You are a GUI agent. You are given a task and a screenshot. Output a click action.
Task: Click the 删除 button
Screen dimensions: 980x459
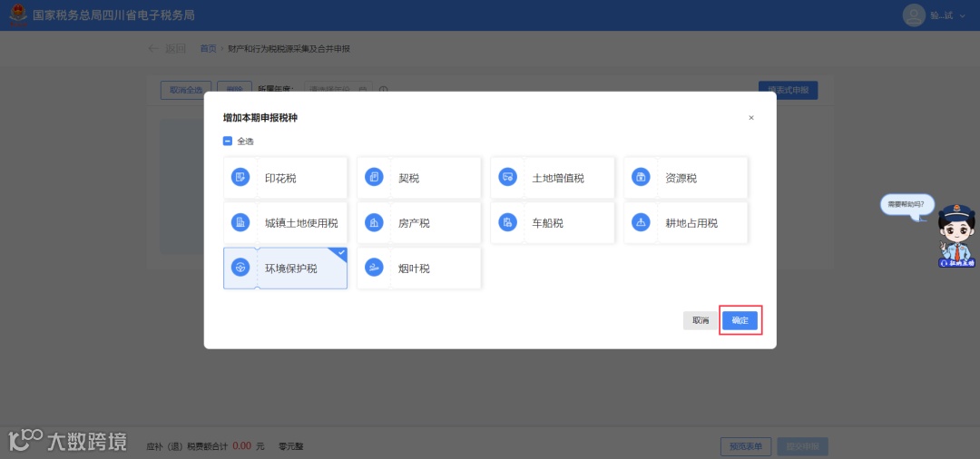tap(234, 90)
